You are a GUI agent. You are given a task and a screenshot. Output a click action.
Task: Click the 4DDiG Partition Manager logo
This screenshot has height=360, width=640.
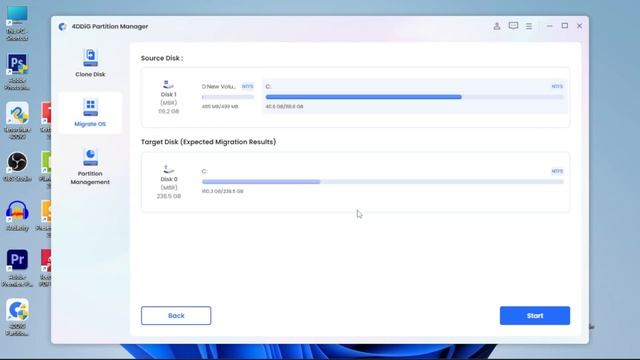pyautogui.click(x=62, y=27)
